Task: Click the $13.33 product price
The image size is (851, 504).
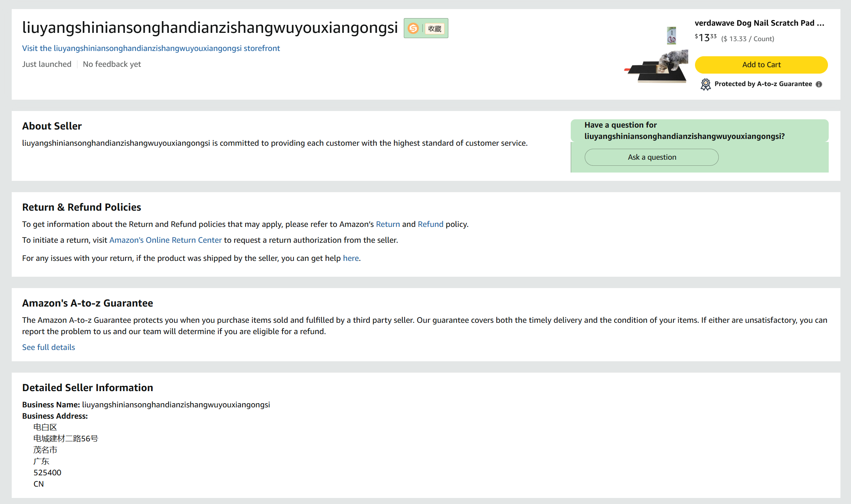Action: point(705,38)
